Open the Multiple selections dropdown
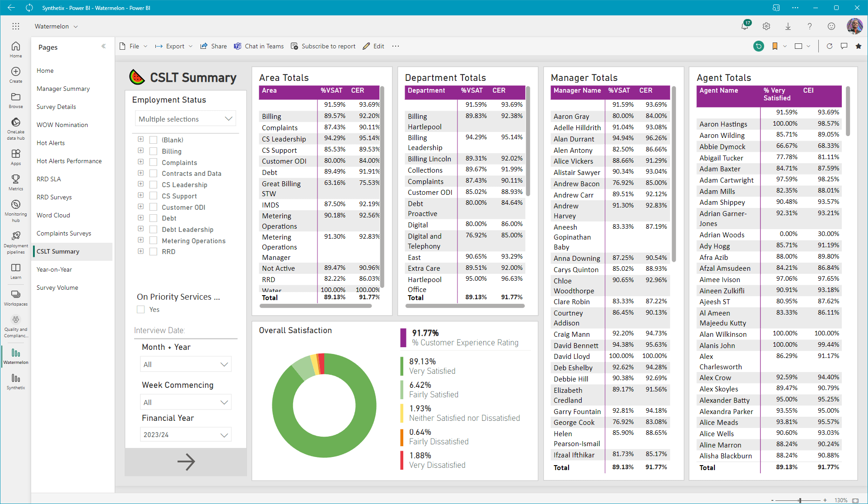The height and width of the screenshot is (504, 868). [186, 119]
